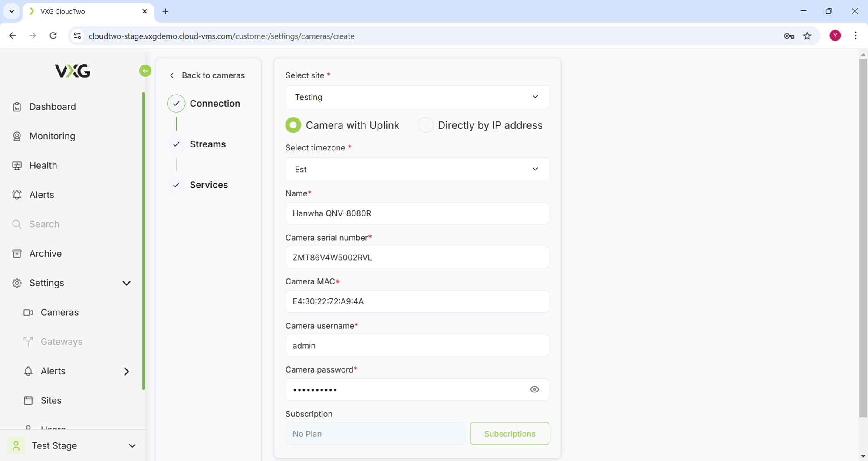The height and width of the screenshot is (461, 868).
Task: Open Cameras under Settings
Action: pos(59,312)
